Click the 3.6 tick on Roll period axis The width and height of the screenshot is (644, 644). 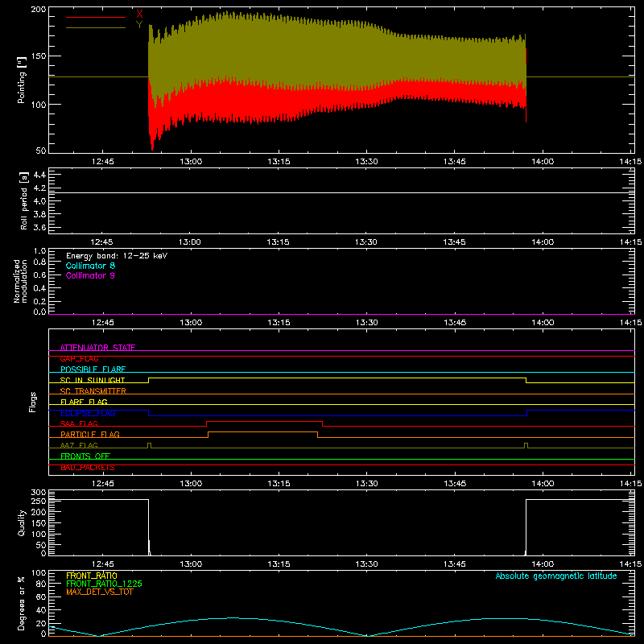39,228
